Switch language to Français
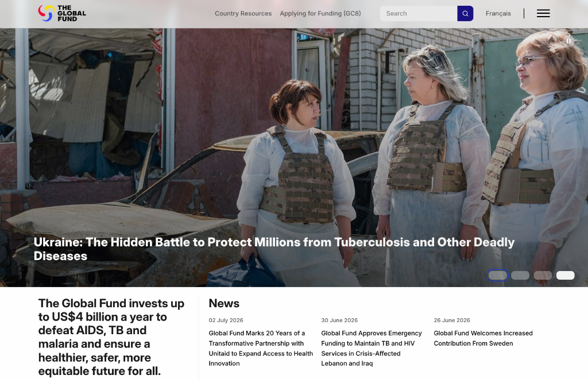 pyautogui.click(x=498, y=14)
